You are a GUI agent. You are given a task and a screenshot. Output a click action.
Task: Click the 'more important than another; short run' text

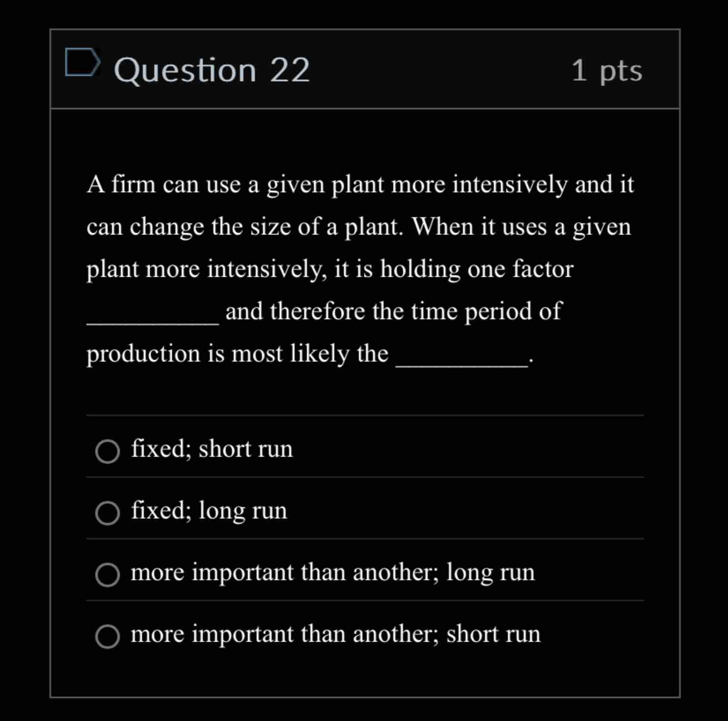[336, 633]
